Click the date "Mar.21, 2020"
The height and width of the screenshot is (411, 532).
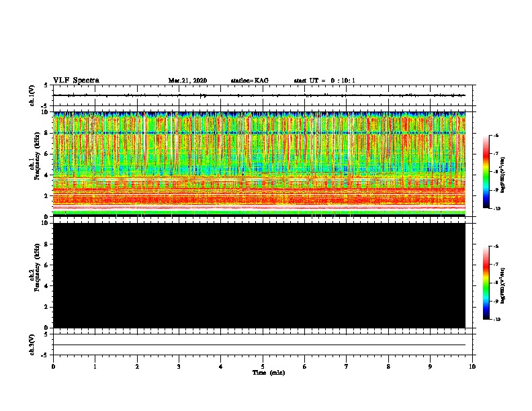pyautogui.click(x=187, y=81)
